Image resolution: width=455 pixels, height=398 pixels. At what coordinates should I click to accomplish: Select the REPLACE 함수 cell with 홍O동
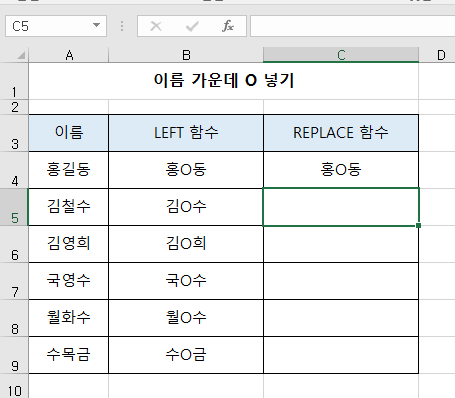tap(341, 170)
